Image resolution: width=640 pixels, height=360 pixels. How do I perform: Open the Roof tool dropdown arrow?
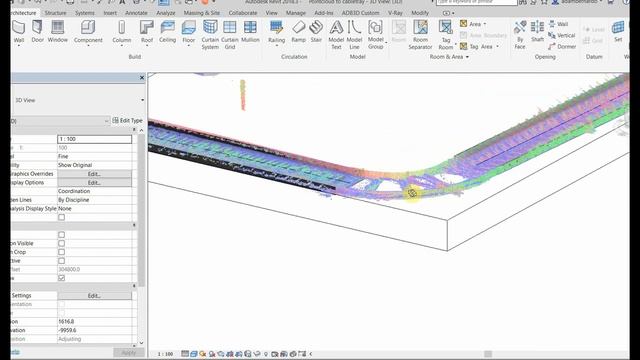click(x=147, y=45)
